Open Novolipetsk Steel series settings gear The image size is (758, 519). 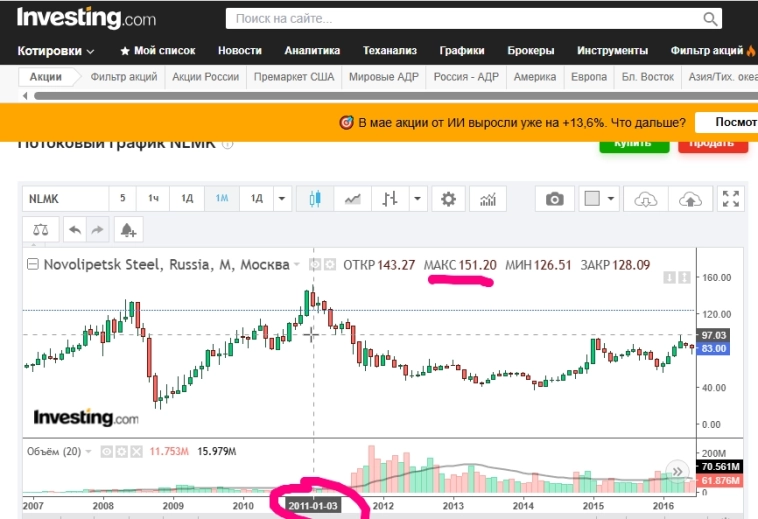click(330, 265)
